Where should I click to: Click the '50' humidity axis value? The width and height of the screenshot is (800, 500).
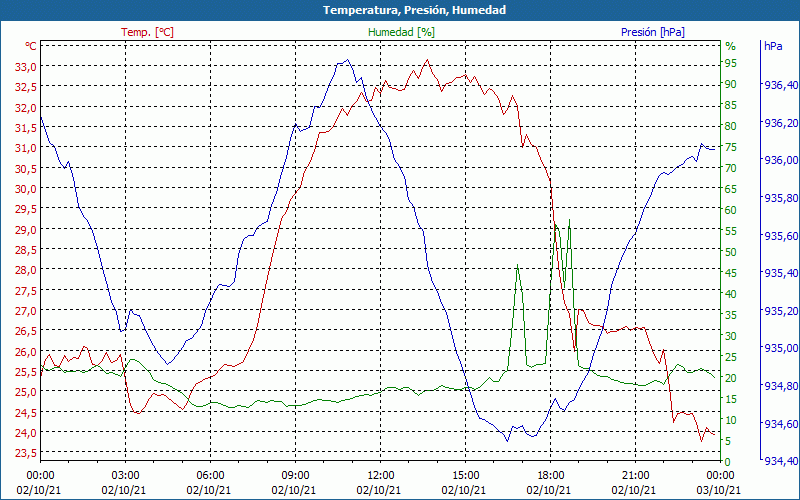731,252
